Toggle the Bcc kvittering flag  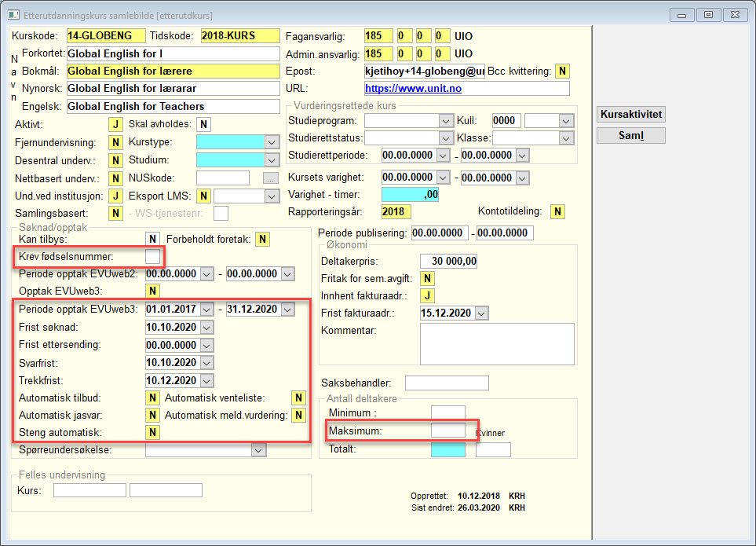coord(562,71)
